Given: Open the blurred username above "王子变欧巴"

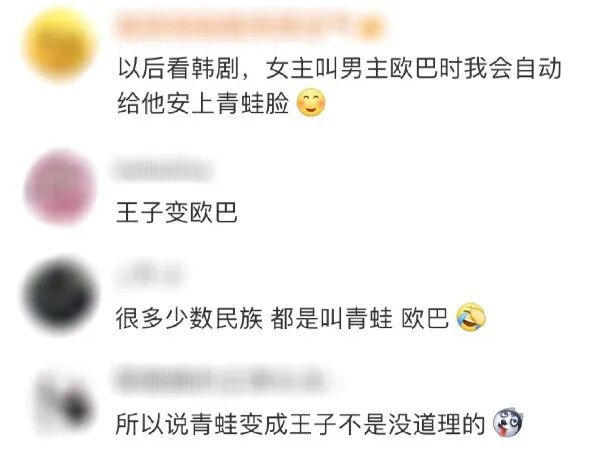Looking at the screenshot, I should click(164, 169).
